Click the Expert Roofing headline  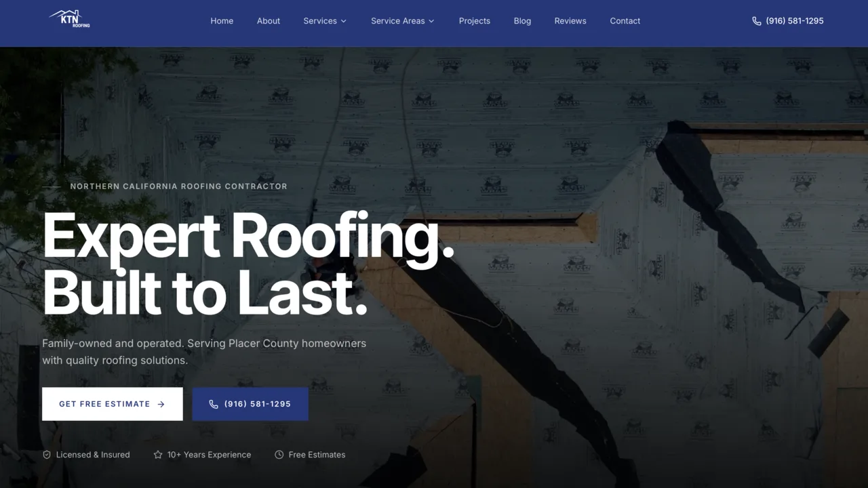[x=248, y=239]
